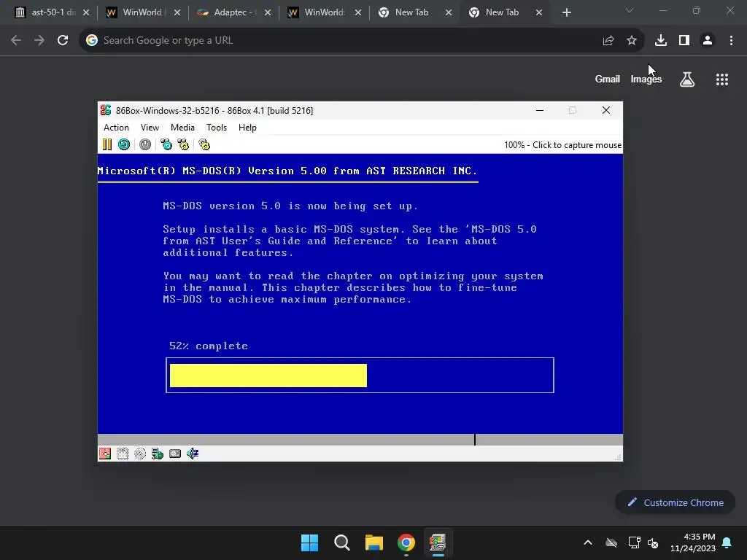Viewport: 747px width, 560px height.
Task: Open the Images link
Action: [x=646, y=79]
